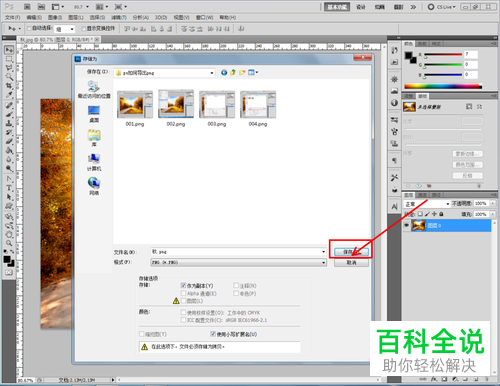500x386 pixels.
Task: Click the 反相 button in the Masks panel
Action: 468,176
